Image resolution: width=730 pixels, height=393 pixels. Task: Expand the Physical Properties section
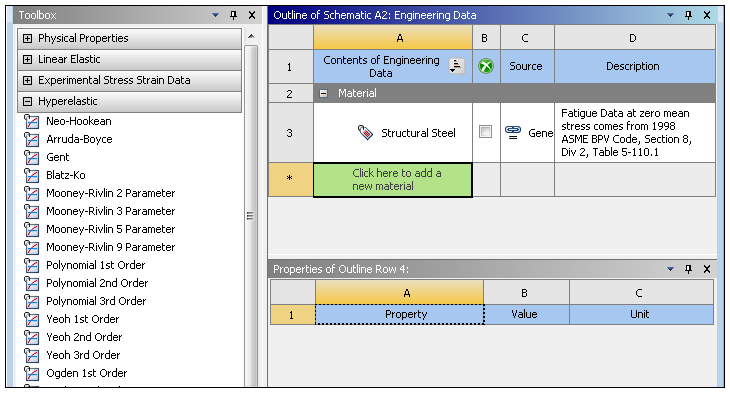(x=27, y=38)
